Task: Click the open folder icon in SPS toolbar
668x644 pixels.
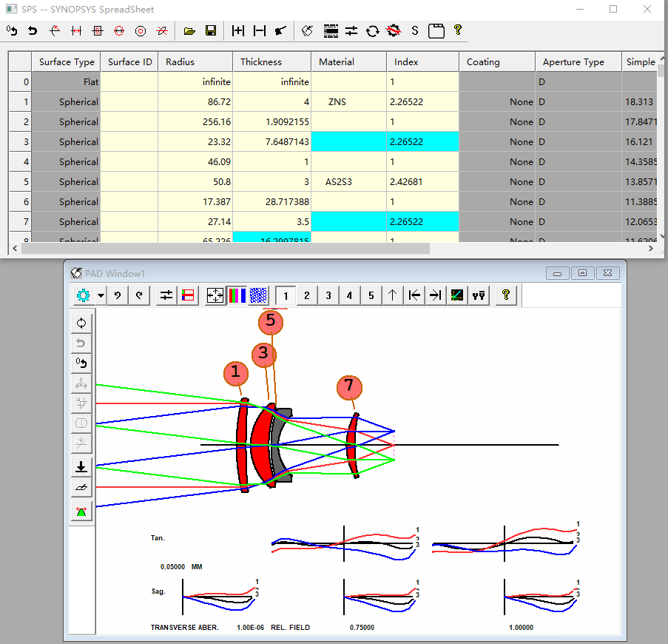Action: (189, 30)
